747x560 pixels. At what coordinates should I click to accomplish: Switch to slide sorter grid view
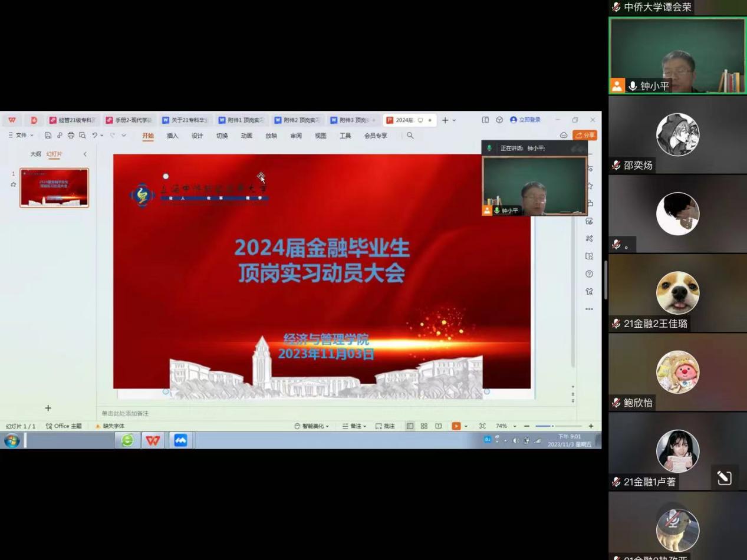point(424,426)
